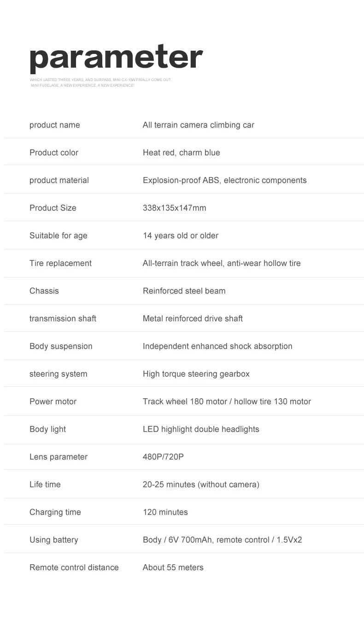Select 'Explosion-proof ABS, electronic components' text
364x620 pixels.
(x=224, y=180)
